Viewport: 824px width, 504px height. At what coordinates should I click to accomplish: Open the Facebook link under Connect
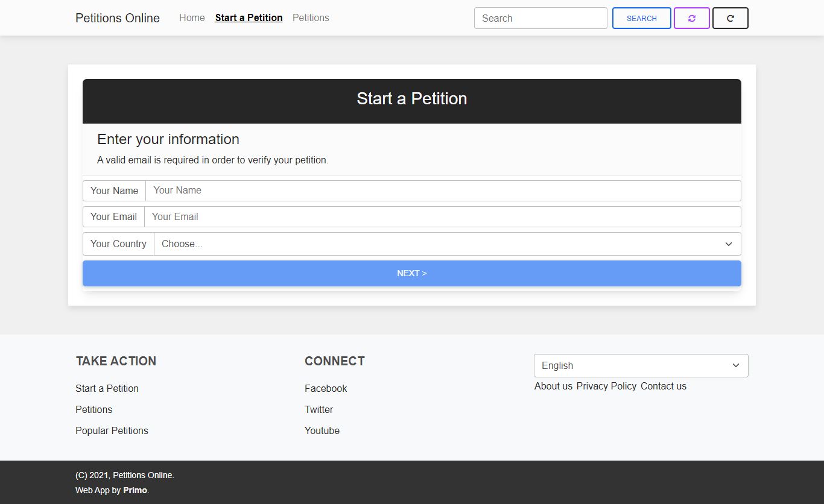326,389
